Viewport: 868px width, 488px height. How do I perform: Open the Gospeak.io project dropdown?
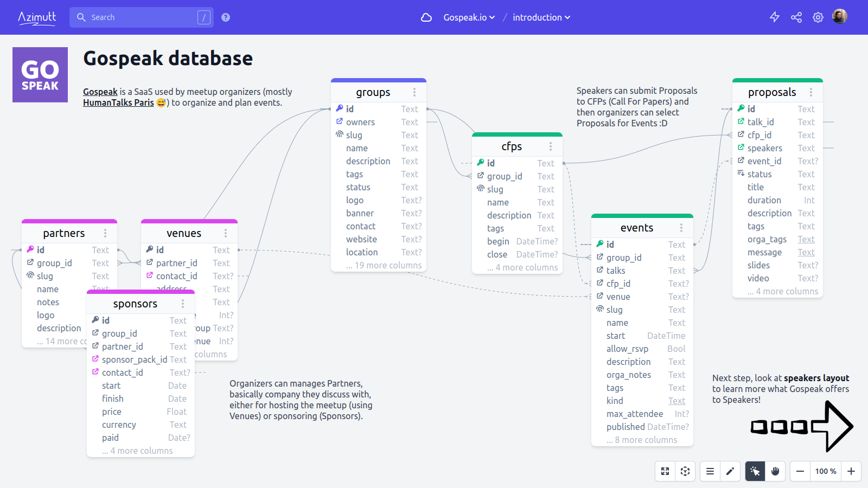point(468,17)
